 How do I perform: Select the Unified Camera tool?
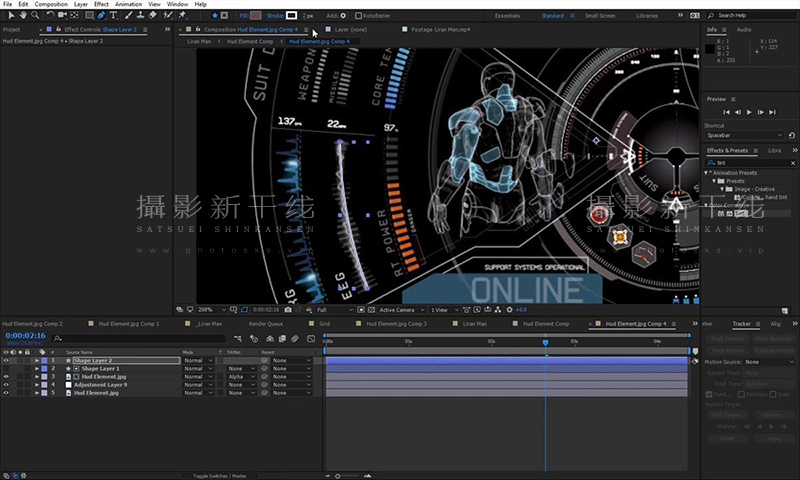pyautogui.click(x=62, y=15)
